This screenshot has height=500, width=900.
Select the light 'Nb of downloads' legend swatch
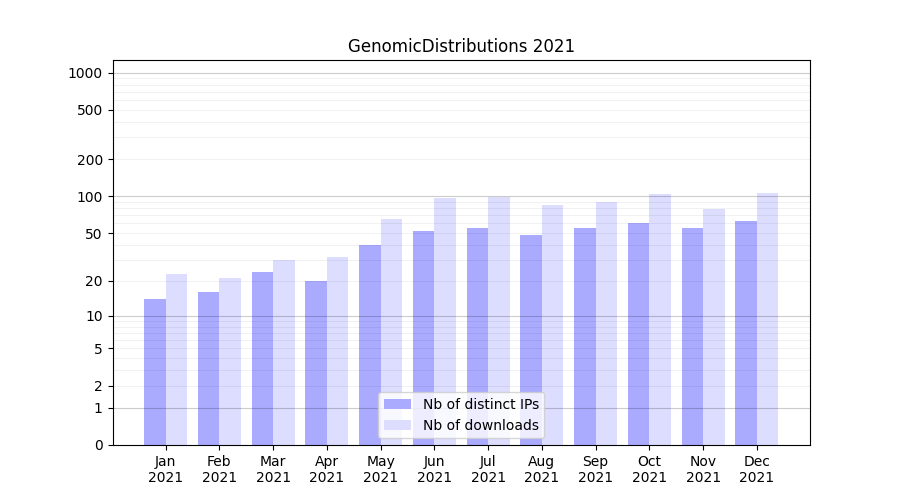397,425
